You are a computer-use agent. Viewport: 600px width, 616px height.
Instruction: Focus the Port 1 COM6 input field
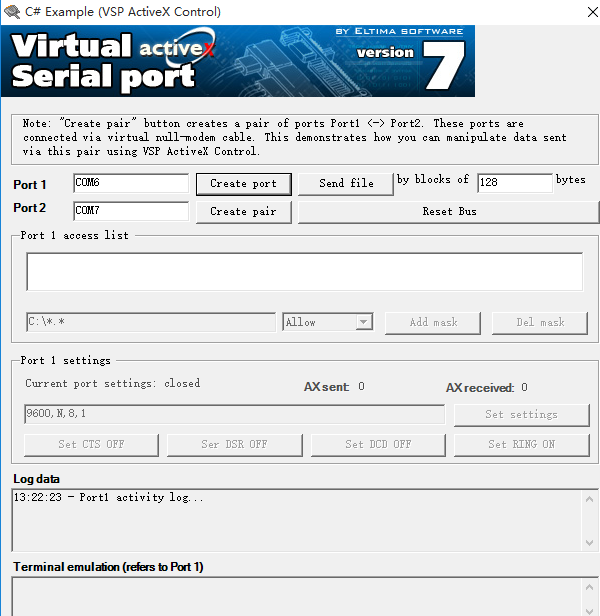(131, 183)
